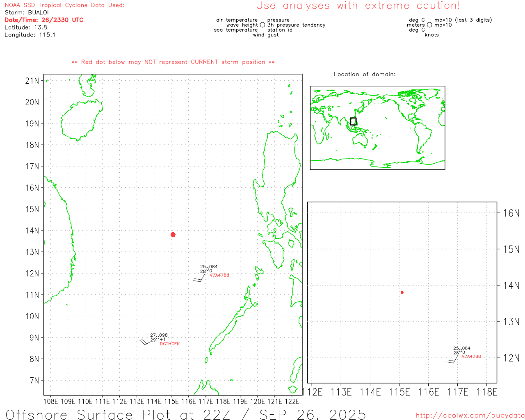Click the legend circle next to "wave height"
525x420 pixels.
click(262, 25)
